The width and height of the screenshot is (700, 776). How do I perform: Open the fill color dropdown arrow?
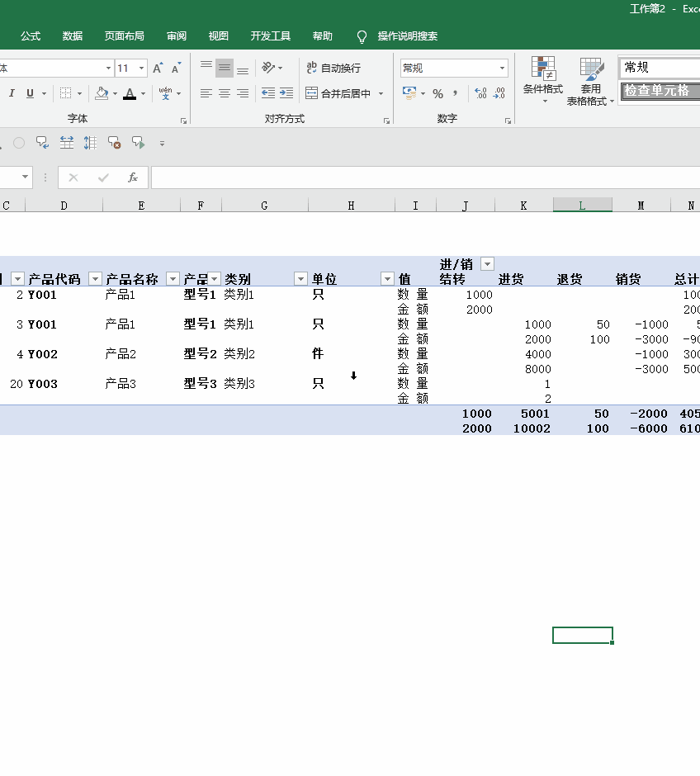click(x=115, y=93)
